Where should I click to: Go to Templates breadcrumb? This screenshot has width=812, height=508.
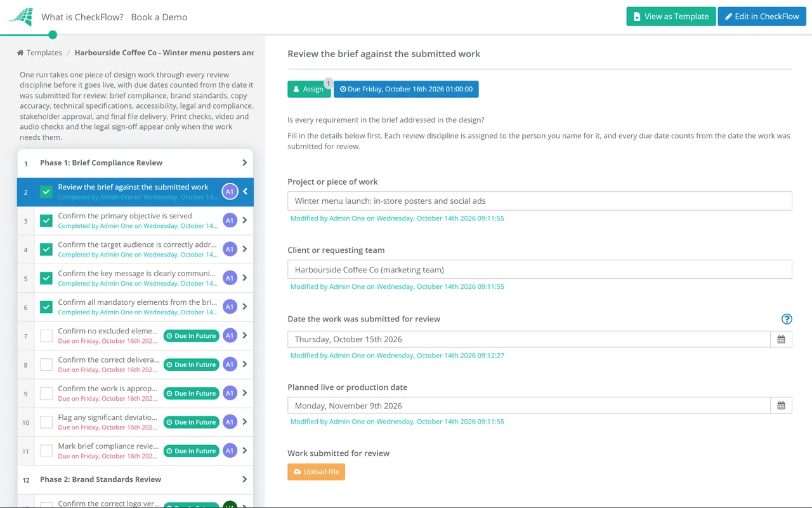[44, 53]
